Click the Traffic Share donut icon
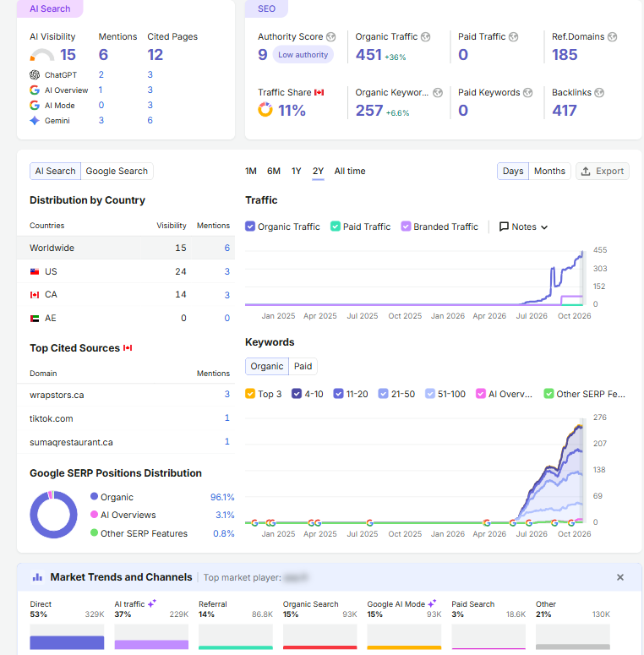The height and width of the screenshot is (655, 644). (265, 109)
